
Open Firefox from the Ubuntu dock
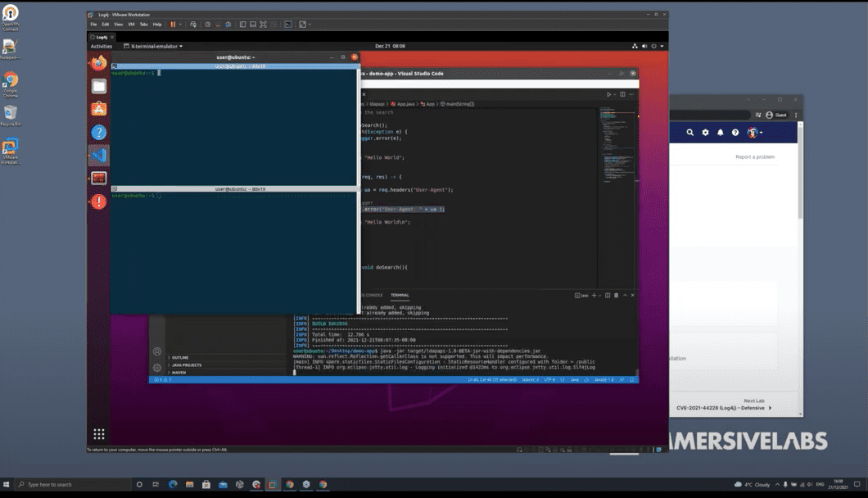tap(98, 63)
